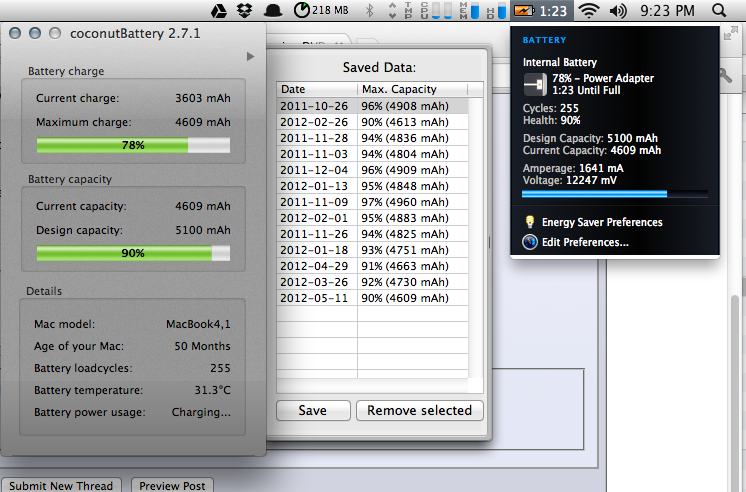
Task: Click the browser window's fullscreen arrows icon
Action: (x=730, y=34)
